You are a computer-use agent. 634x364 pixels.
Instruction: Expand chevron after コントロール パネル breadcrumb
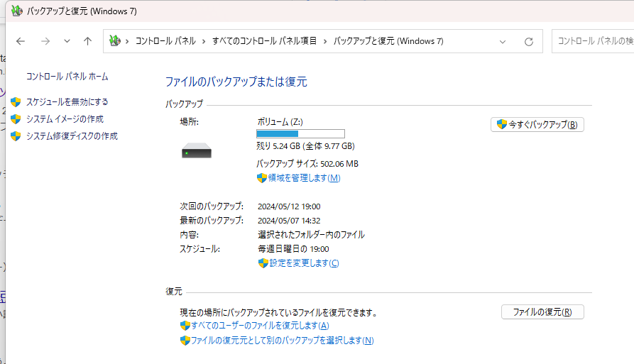(202, 41)
